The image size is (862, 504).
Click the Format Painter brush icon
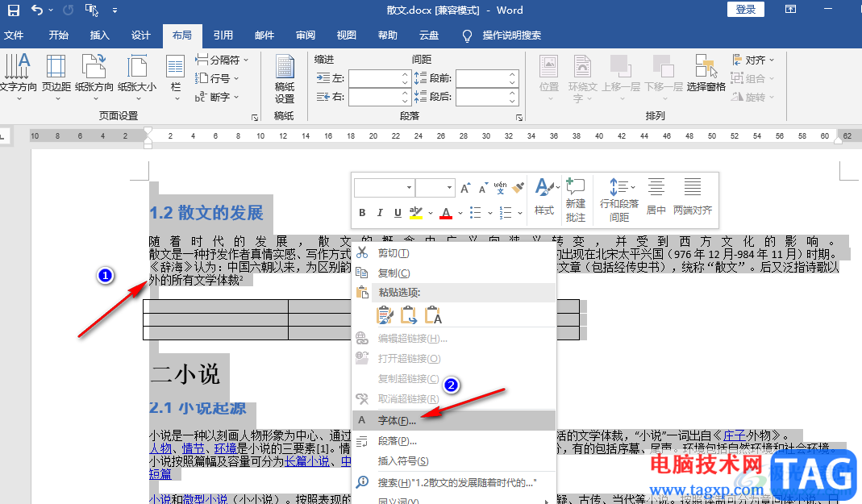click(518, 187)
